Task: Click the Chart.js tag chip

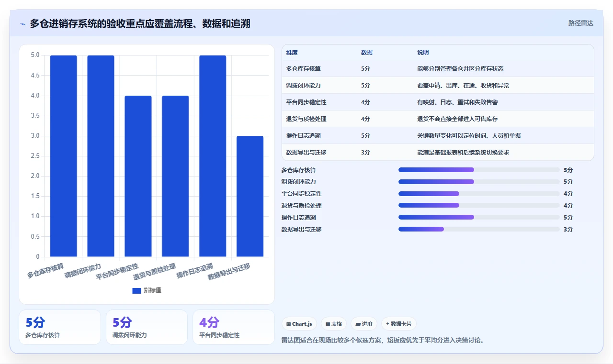Action: [299, 324]
